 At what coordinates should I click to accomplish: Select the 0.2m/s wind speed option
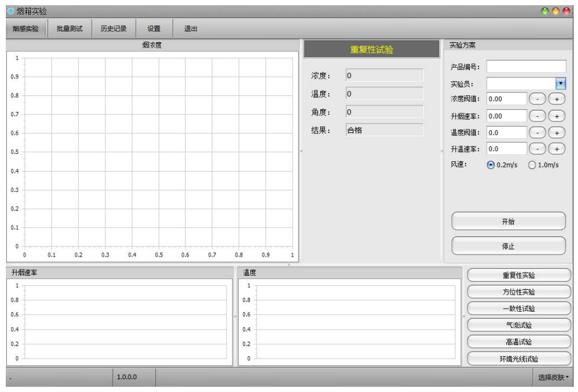click(x=491, y=165)
